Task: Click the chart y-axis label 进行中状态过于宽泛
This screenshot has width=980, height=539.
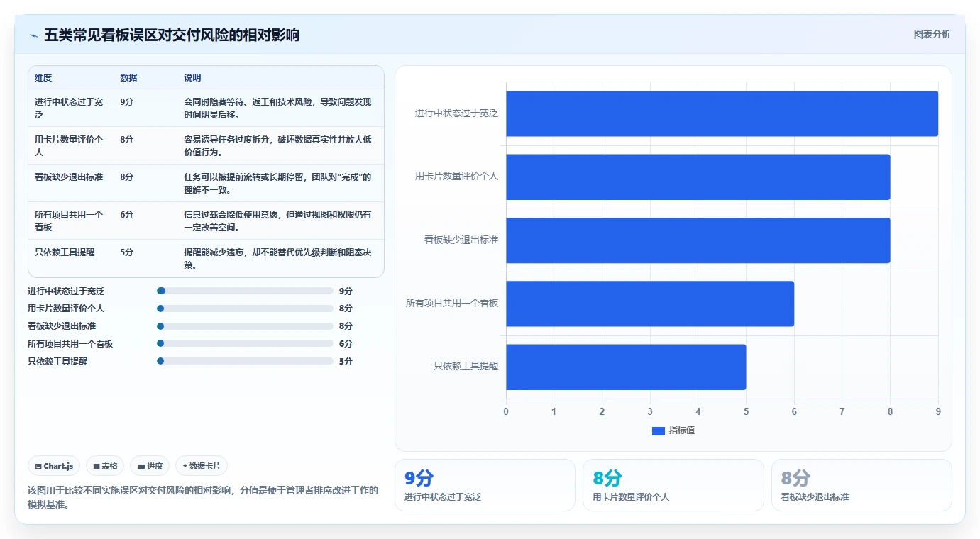Action: click(x=456, y=113)
